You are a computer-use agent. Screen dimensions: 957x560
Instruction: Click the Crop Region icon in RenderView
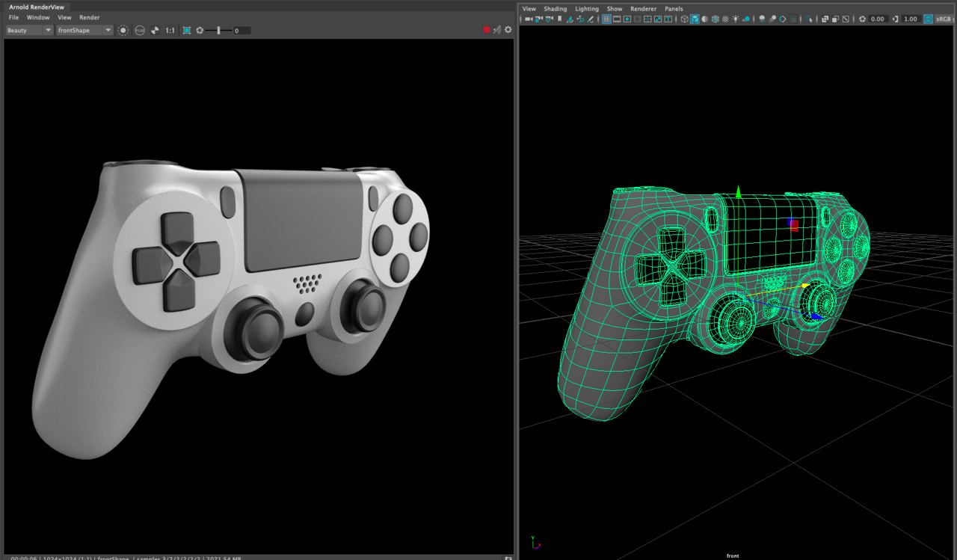pyautogui.click(x=187, y=30)
